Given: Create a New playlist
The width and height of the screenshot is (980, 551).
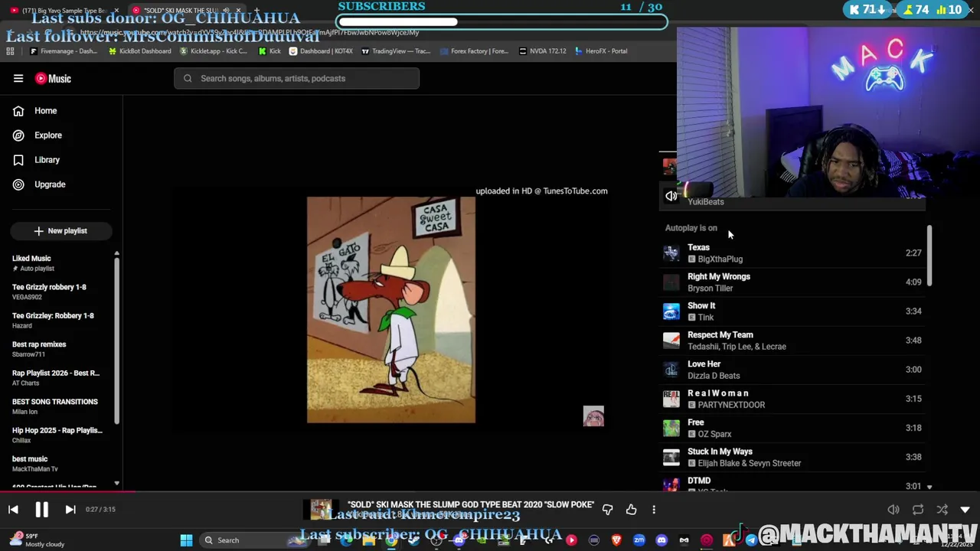Looking at the screenshot, I should [x=61, y=230].
